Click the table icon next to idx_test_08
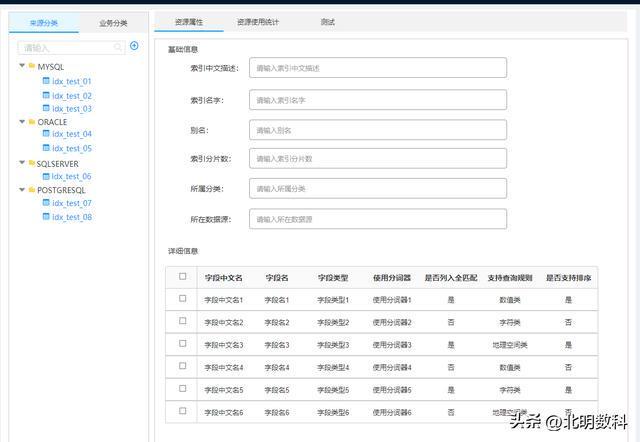Viewport: 640px width, 442px height. (46, 216)
